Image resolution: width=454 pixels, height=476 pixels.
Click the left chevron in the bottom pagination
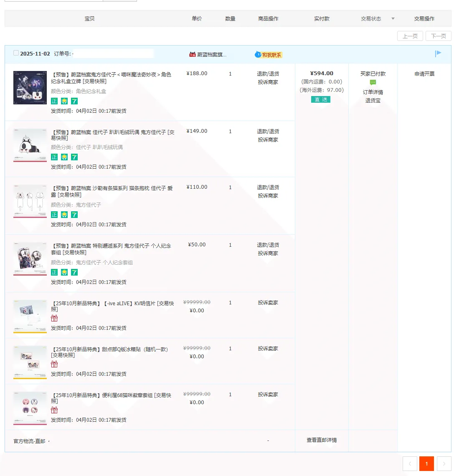point(410,463)
